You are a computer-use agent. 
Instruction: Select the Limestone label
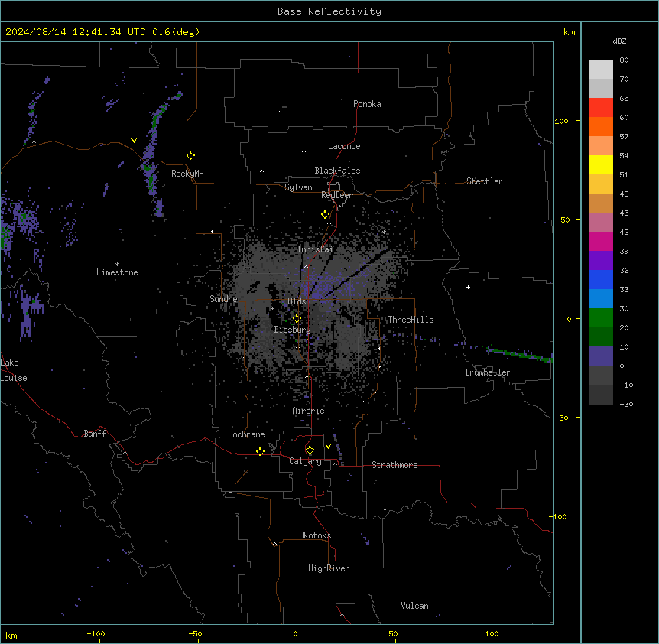117,272
